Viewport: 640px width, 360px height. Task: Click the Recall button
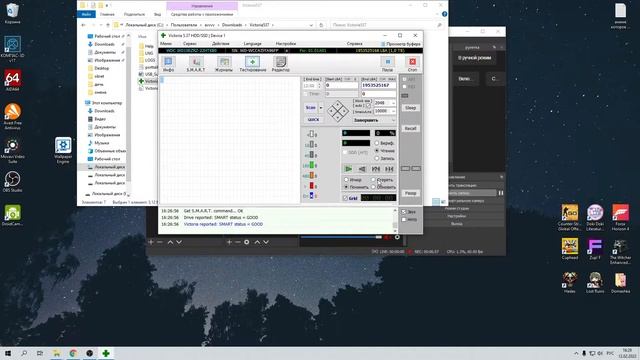pyautogui.click(x=410, y=129)
